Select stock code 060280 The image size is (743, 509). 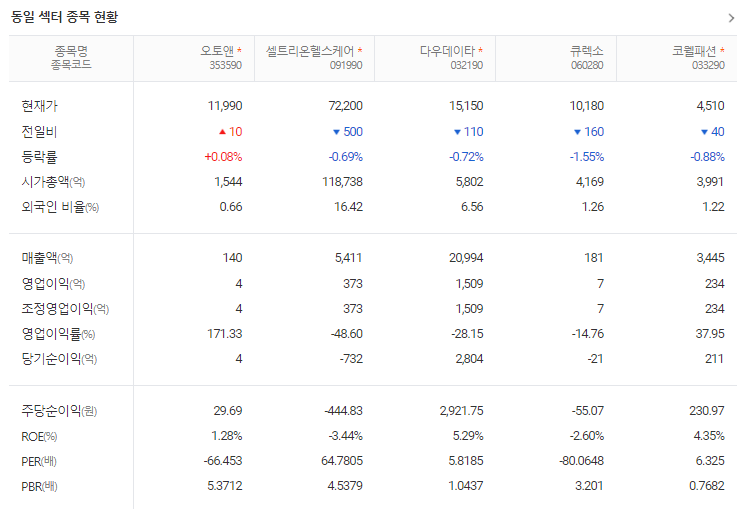587,65
